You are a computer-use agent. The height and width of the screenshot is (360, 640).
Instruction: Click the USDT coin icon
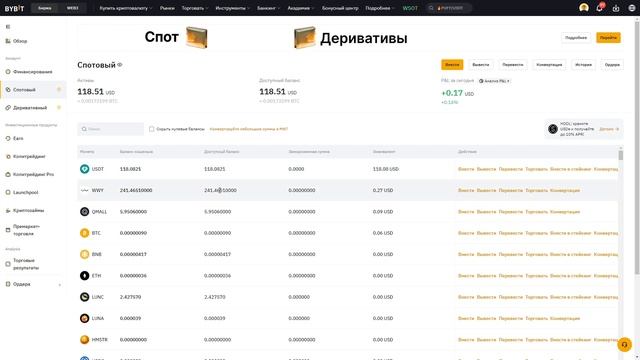84,169
